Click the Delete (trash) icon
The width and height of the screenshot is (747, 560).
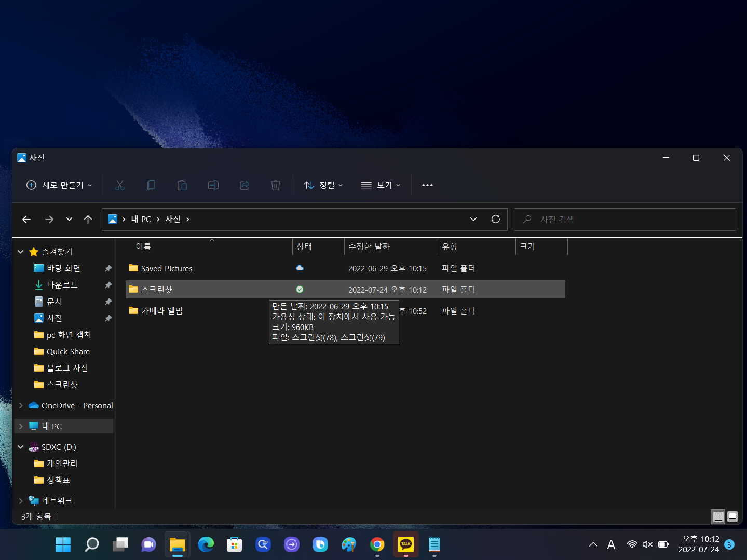(x=276, y=185)
